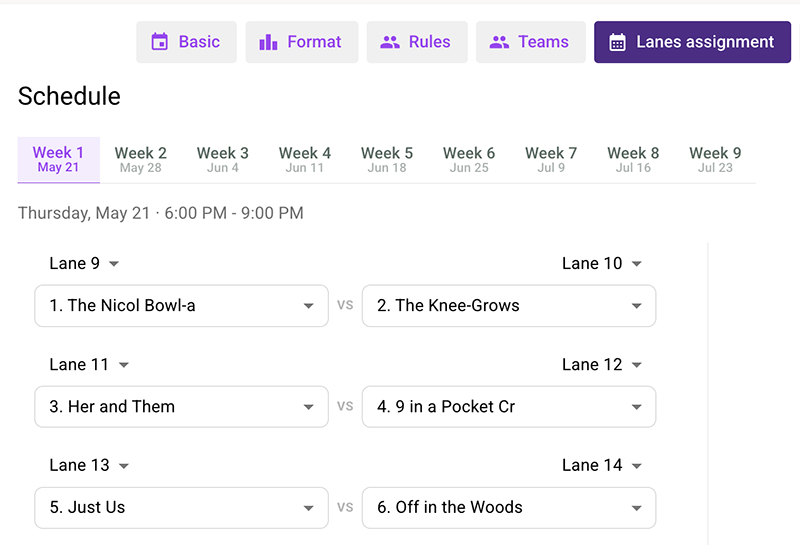
Task: Open team dropdown showing The Knee-Grows
Action: [509, 306]
